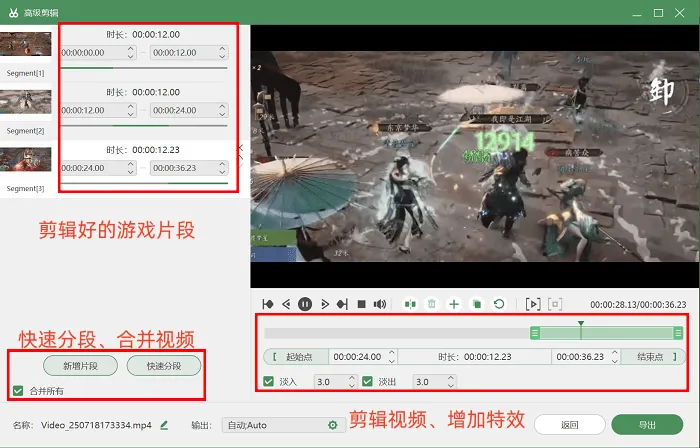Step forward one frame

pyautogui.click(x=325, y=304)
